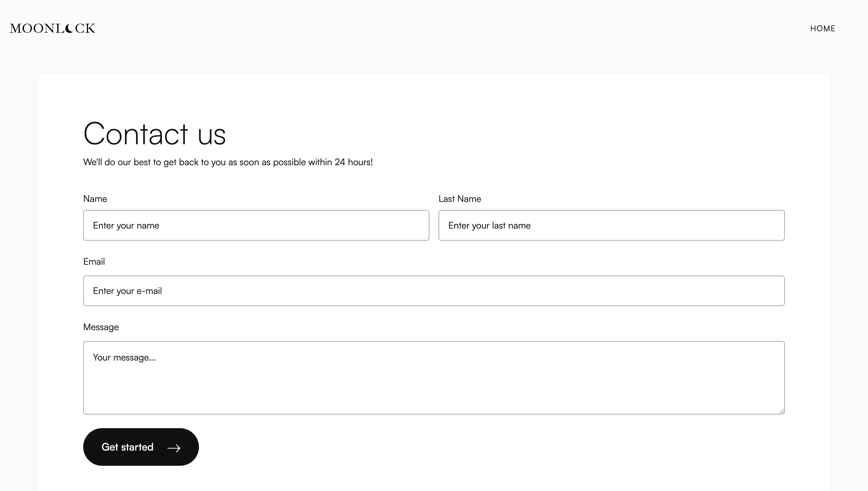Screen dimensions: 868x491
Task: Grab the message box resize handle
Action: point(781,411)
